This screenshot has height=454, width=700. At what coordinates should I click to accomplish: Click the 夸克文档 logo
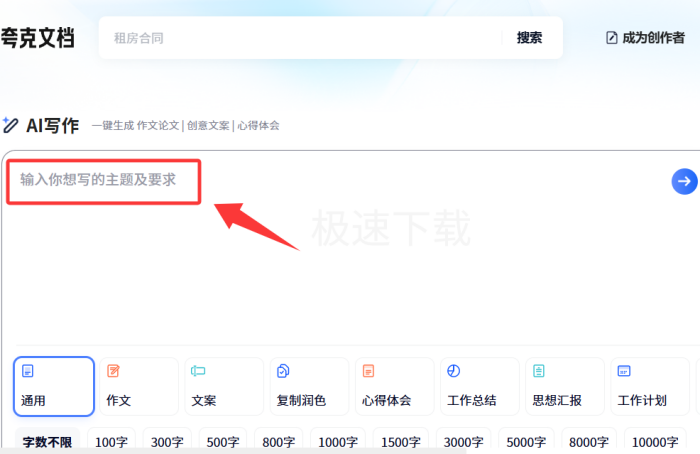37,38
